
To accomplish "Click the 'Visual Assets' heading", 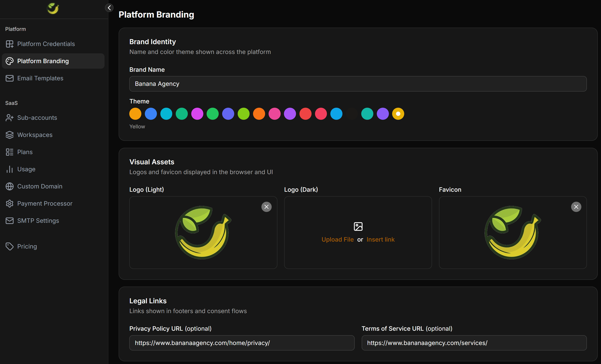I will pos(152,162).
